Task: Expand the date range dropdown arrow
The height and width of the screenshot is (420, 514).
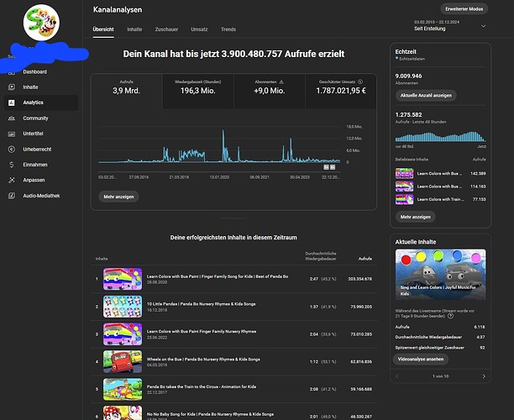Action: point(483,26)
